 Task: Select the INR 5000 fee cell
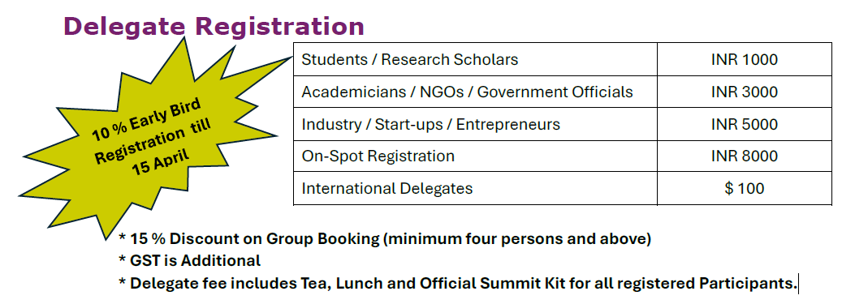(x=744, y=124)
